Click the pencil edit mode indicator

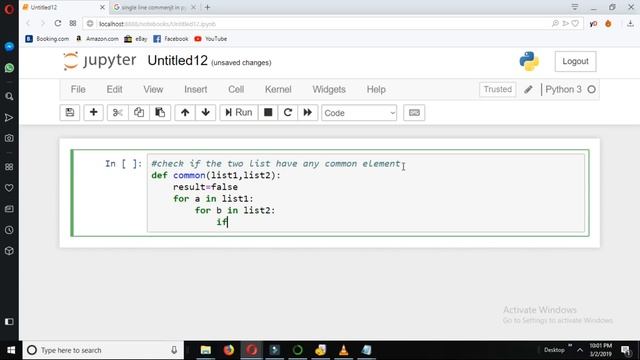click(x=528, y=89)
